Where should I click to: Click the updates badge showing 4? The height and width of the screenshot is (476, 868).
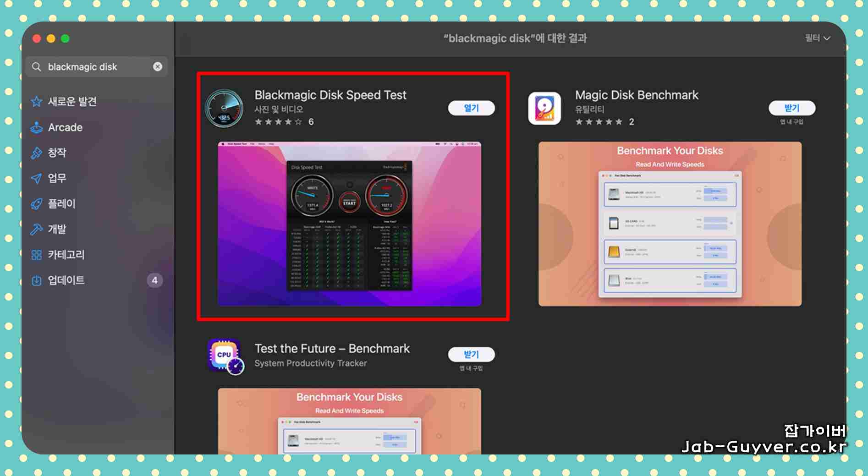tap(155, 280)
